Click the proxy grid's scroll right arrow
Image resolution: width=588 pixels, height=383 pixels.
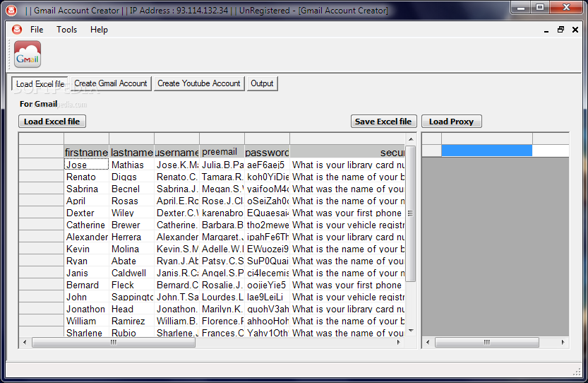click(563, 342)
